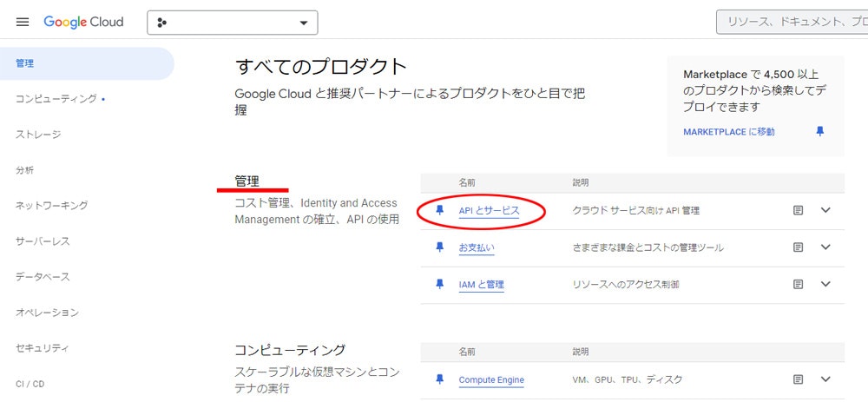
Task: Select 分析 in the left sidebar
Action: pos(25,170)
